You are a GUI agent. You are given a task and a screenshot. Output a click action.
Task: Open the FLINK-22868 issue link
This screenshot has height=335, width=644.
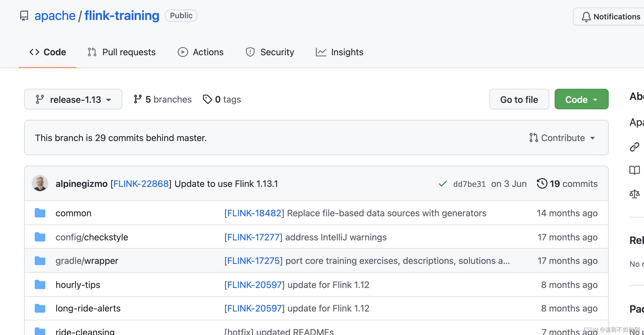pyautogui.click(x=141, y=184)
